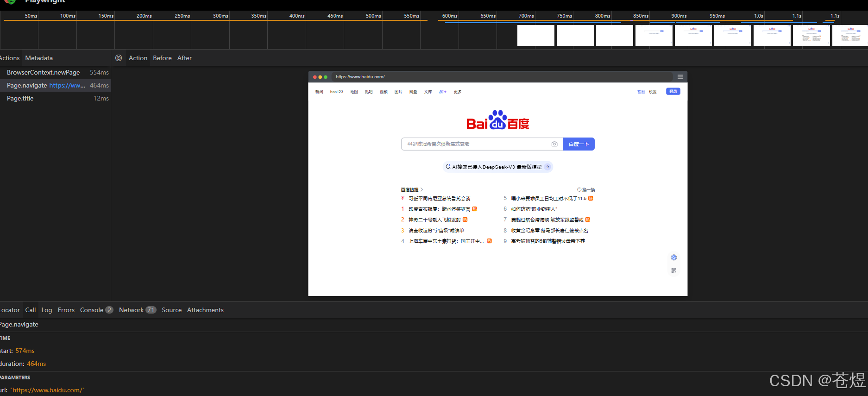This screenshot has height=396, width=868.
Task: Select the Action snapshot tab
Action: point(138,58)
